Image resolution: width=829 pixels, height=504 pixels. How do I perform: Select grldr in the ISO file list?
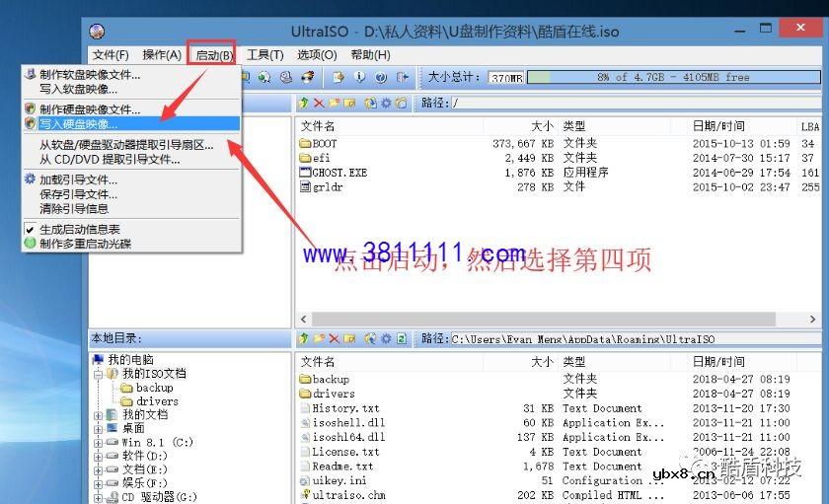(322, 187)
